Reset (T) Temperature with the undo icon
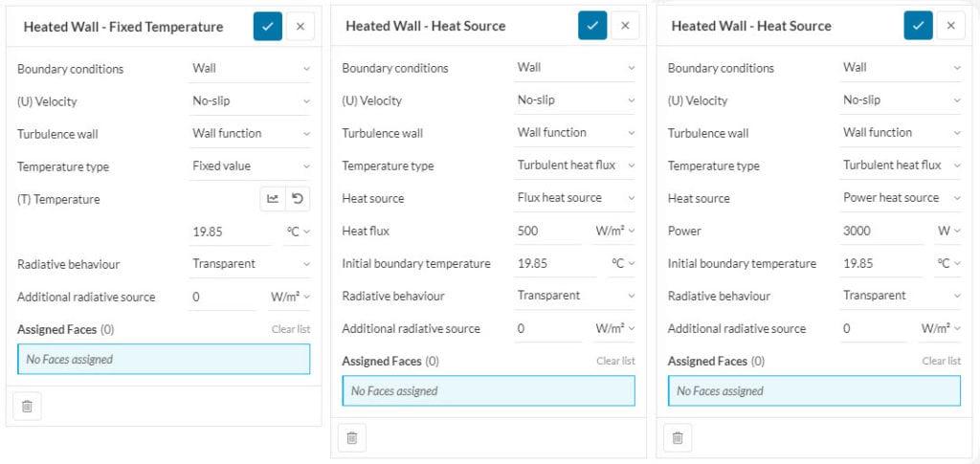Screen dimensions: 980x464 pos(298,199)
